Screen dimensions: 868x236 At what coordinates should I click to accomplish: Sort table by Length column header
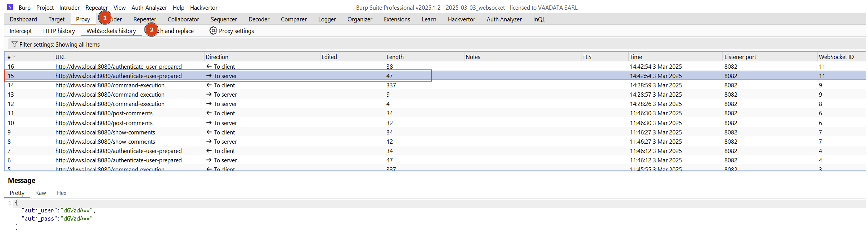395,57
